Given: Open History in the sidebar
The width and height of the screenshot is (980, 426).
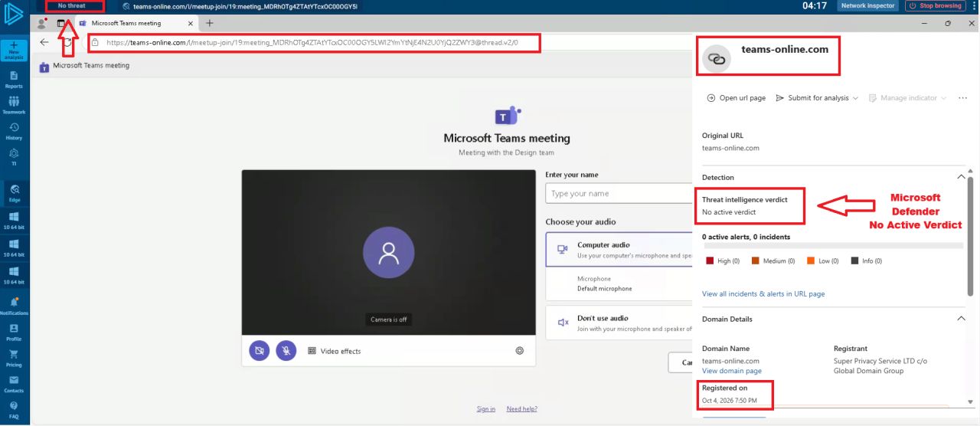Looking at the screenshot, I should click(x=14, y=131).
